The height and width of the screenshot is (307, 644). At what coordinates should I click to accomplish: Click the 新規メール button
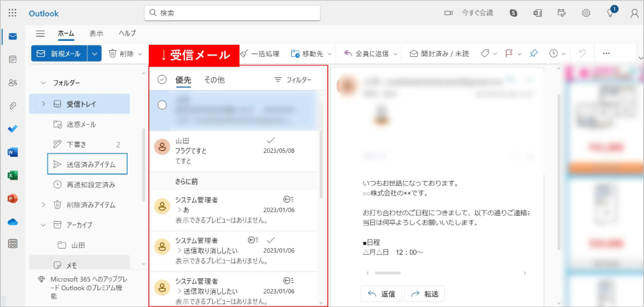(x=59, y=54)
